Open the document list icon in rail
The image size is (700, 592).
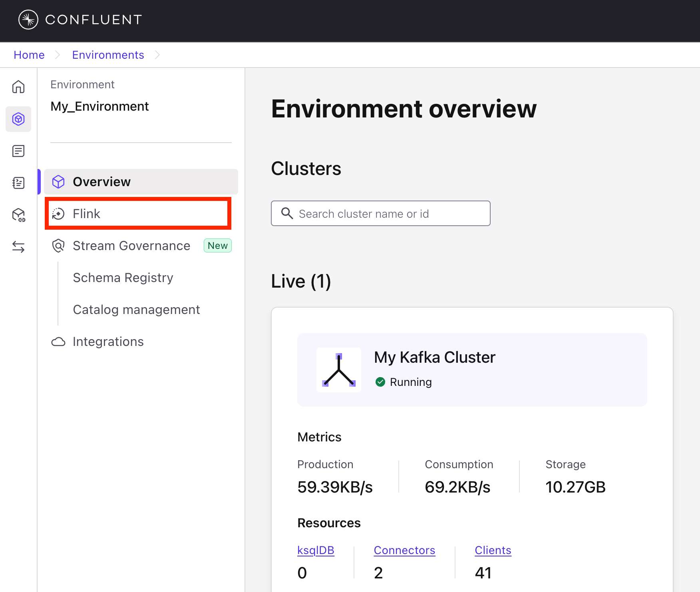[x=18, y=151]
